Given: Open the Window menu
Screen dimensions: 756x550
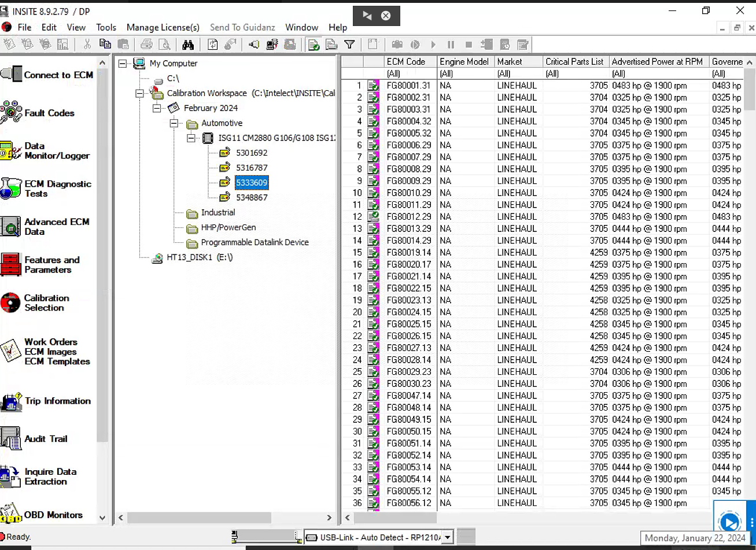Looking at the screenshot, I should pyautogui.click(x=301, y=27).
